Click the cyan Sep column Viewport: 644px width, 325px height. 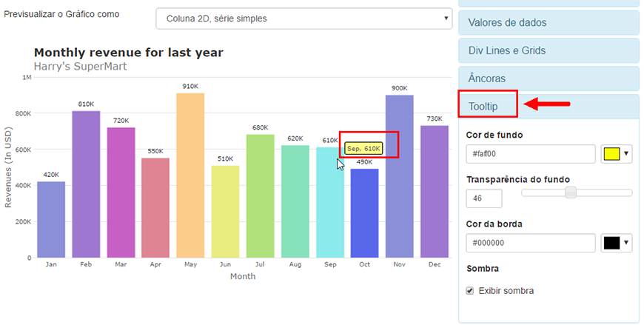(330, 203)
